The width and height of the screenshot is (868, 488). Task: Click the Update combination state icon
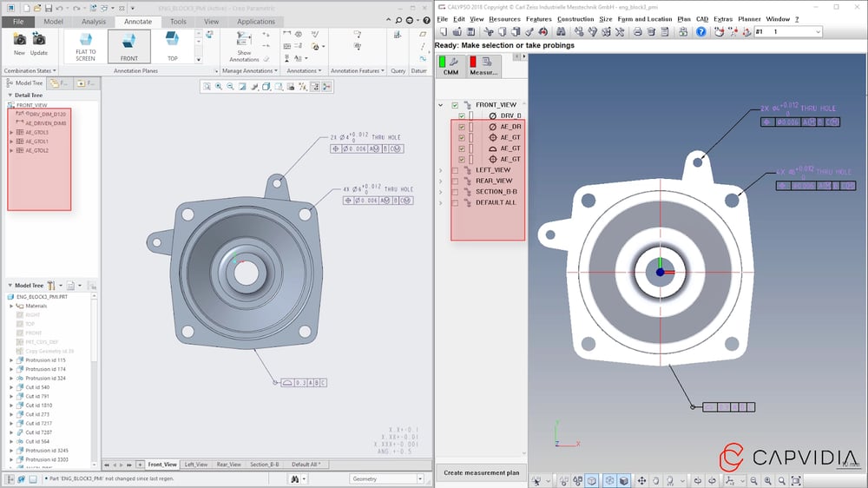(39, 39)
